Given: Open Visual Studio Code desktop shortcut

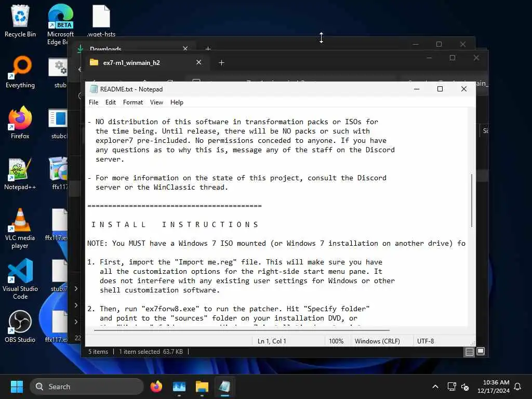Looking at the screenshot, I should (20, 279).
